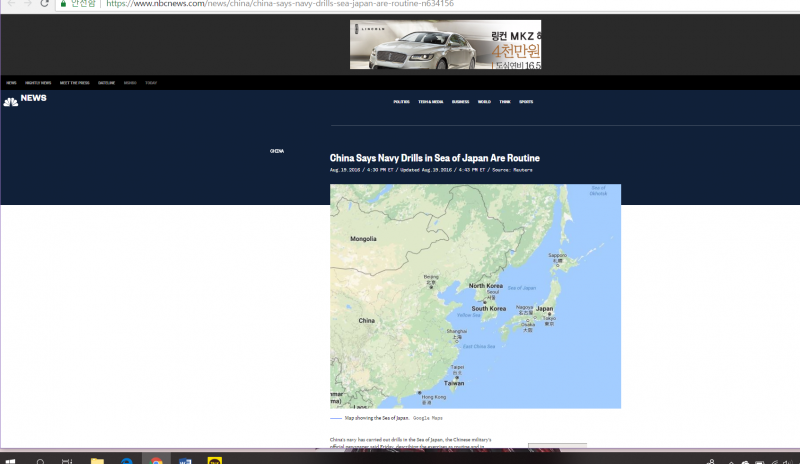Open the Politics section
800x464 pixels.
point(401,102)
